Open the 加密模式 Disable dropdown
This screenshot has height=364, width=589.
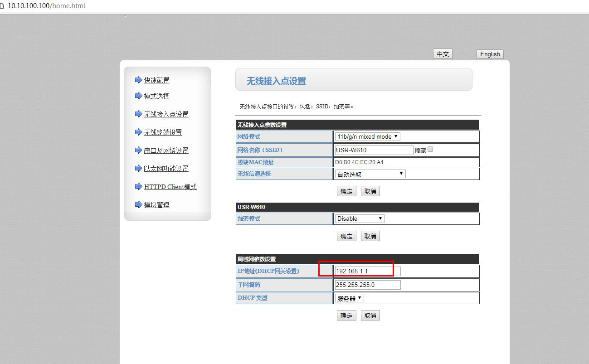[x=360, y=218]
